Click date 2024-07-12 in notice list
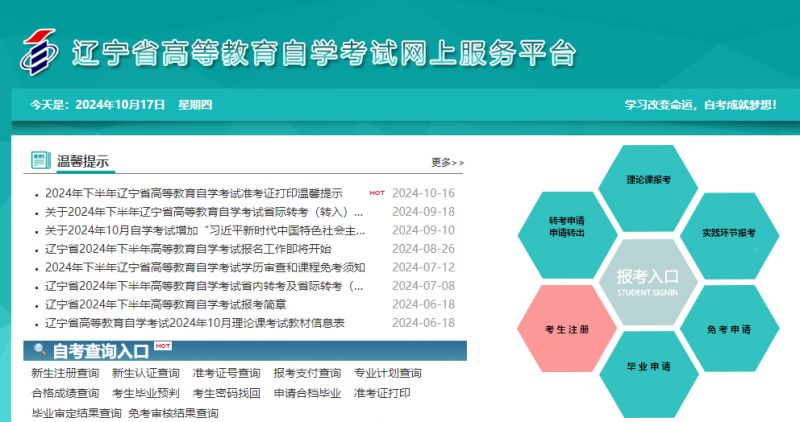The height and width of the screenshot is (422, 800). (x=423, y=267)
